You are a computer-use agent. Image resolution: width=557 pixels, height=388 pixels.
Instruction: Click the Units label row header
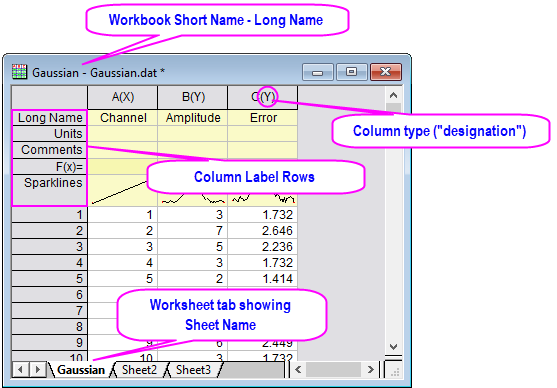click(49, 134)
